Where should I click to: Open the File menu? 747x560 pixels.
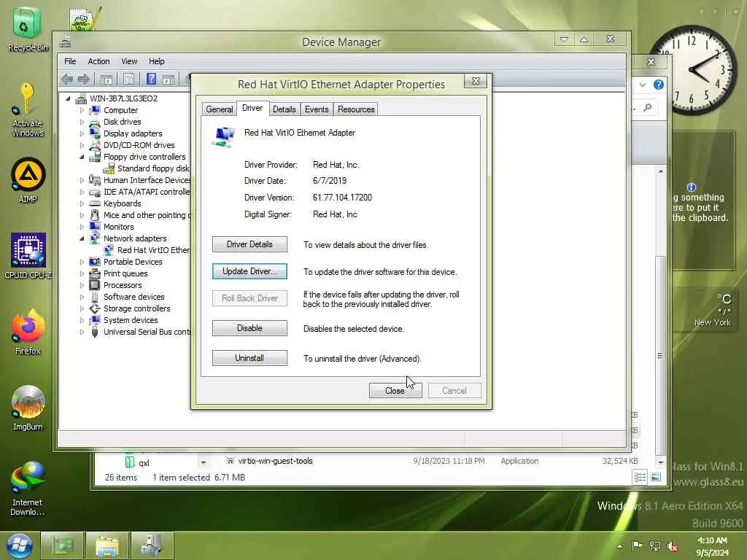[70, 61]
